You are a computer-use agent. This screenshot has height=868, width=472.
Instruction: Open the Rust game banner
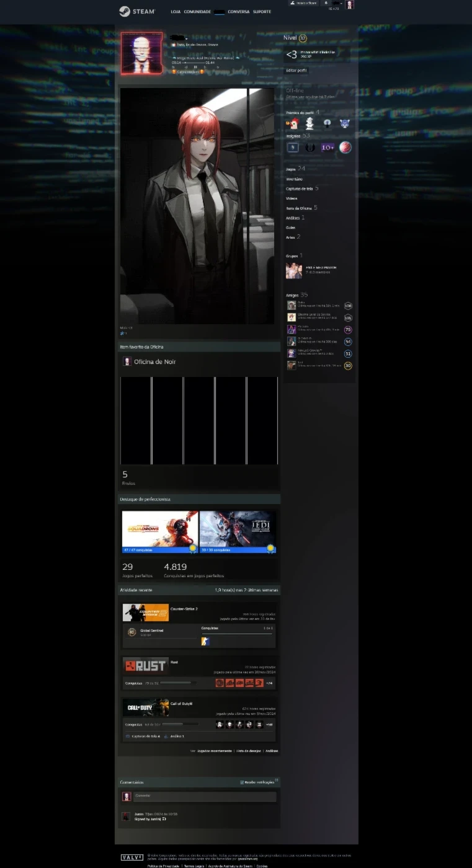[145, 666]
